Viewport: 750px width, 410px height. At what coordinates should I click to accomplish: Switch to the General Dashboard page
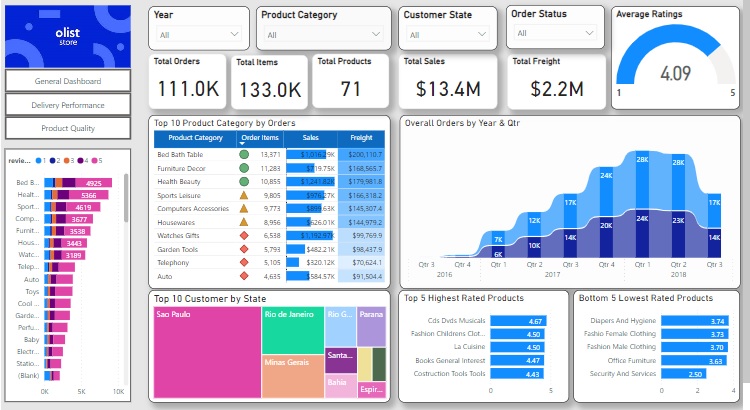coord(68,80)
